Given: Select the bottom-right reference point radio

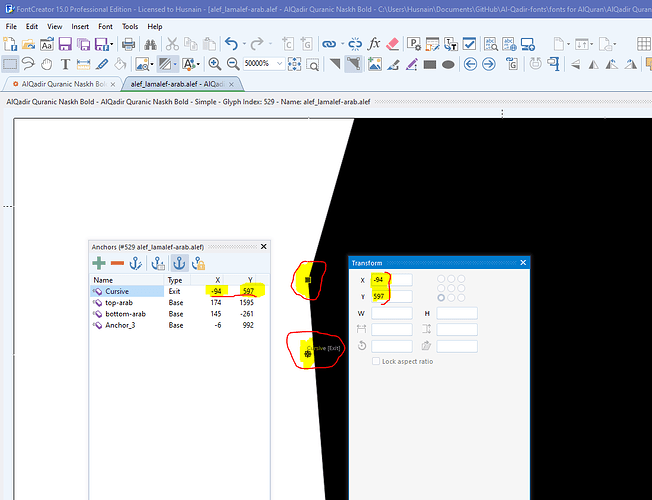Looking at the screenshot, I should pyautogui.click(x=461, y=297).
